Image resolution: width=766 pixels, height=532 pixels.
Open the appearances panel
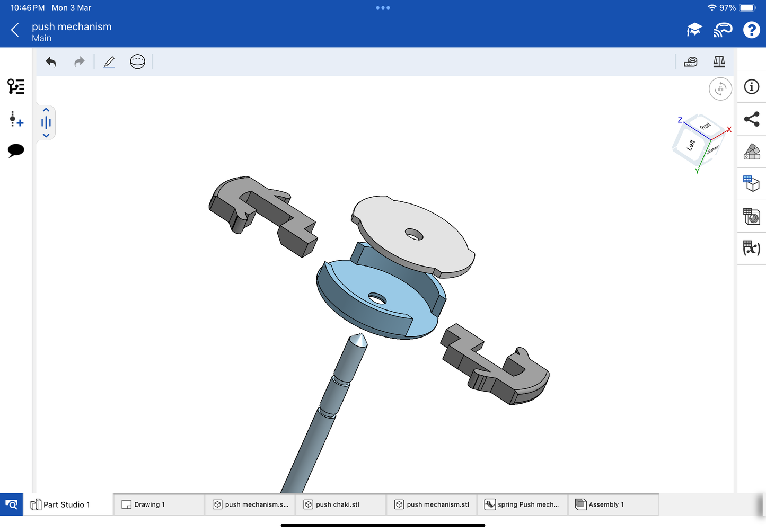[751, 152]
